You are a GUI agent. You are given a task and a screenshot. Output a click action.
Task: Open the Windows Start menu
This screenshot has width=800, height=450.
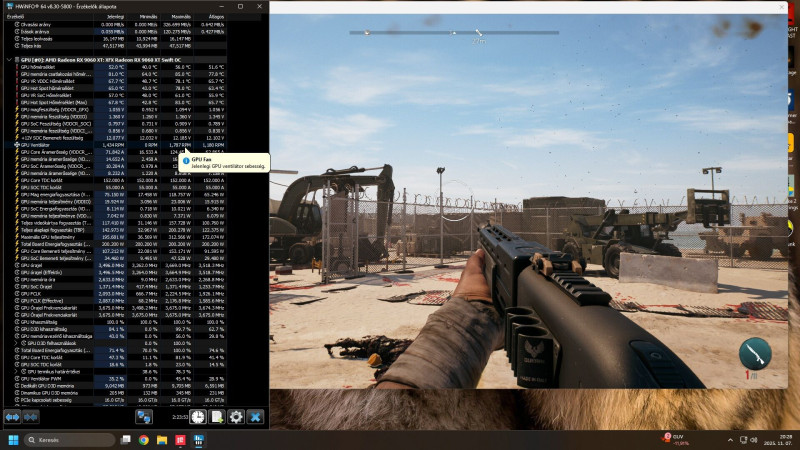[14, 440]
